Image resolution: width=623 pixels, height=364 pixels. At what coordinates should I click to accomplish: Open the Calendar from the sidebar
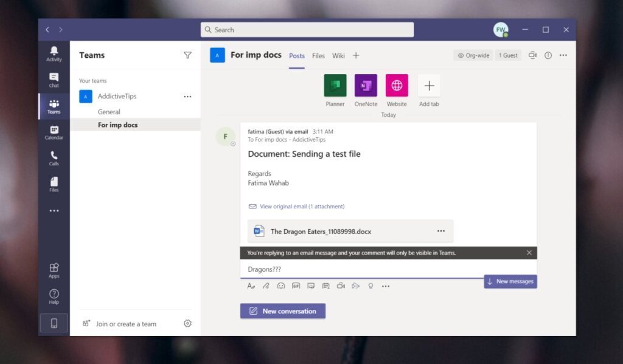[54, 133]
